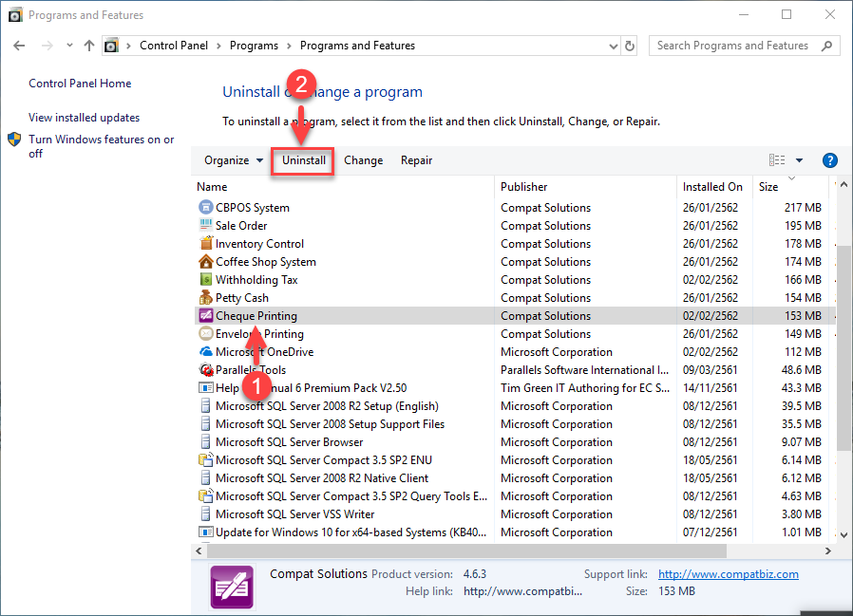Click the CBPOS System program icon
Screen dimensions: 853x616
pos(205,207)
